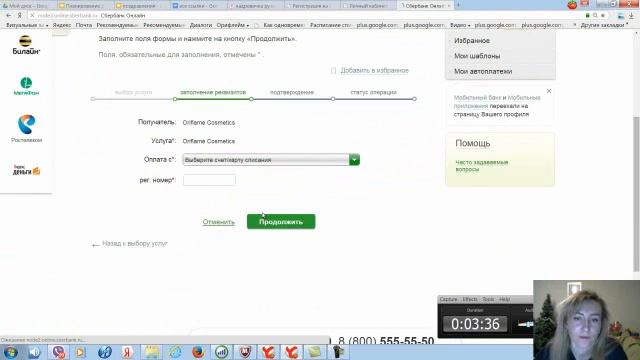Open the 'Почта' bookmark
640x360 pixels.
[x=84, y=25]
